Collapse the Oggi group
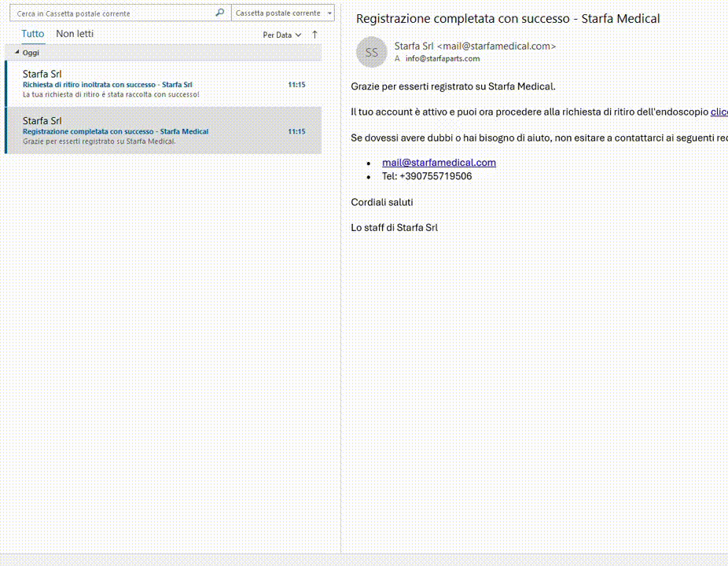Screen dimensions: 728x566 pyautogui.click(x=17, y=53)
